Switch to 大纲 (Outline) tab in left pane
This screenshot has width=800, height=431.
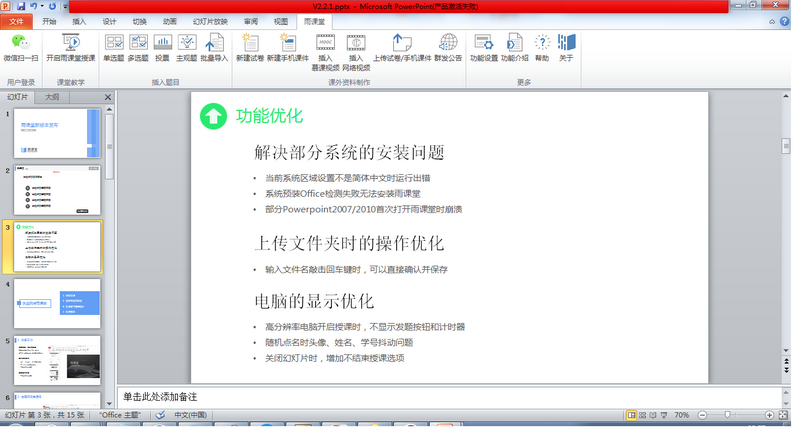pyautogui.click(x=52, y=97)
